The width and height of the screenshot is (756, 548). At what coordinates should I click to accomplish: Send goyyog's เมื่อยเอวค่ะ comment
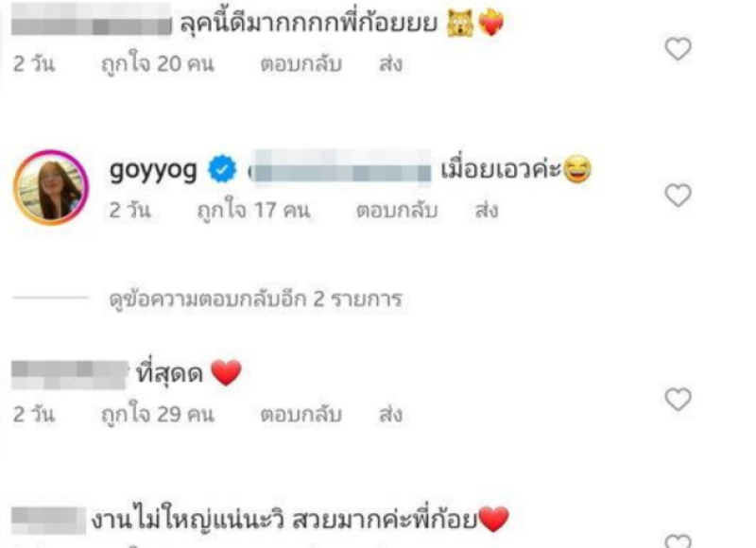(487, 211)
